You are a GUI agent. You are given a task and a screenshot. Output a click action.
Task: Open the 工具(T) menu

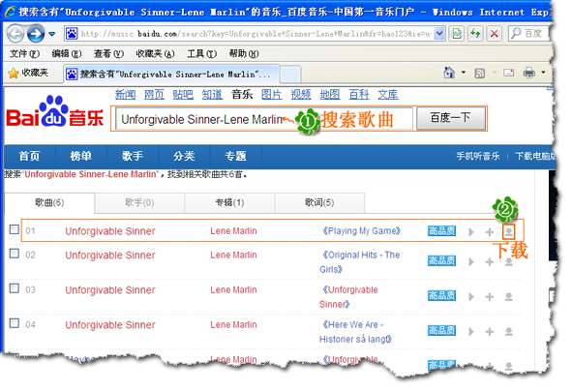click(201, 54)
